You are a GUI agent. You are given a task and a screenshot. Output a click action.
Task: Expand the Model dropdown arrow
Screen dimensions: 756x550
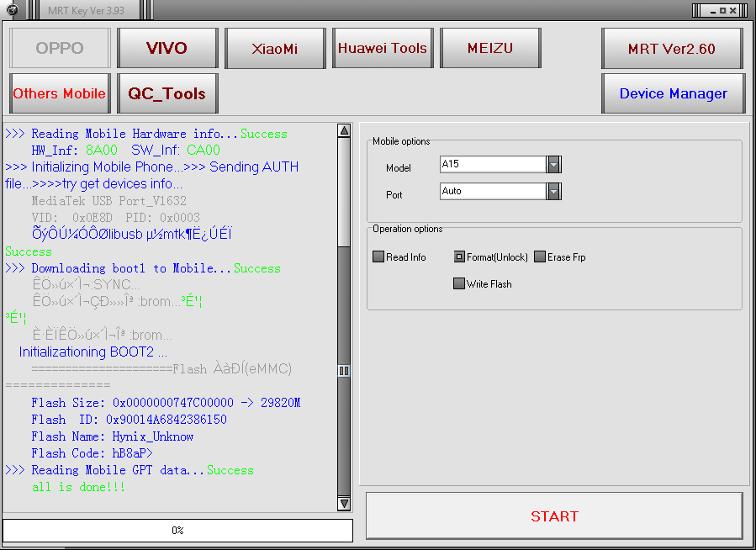553,164
